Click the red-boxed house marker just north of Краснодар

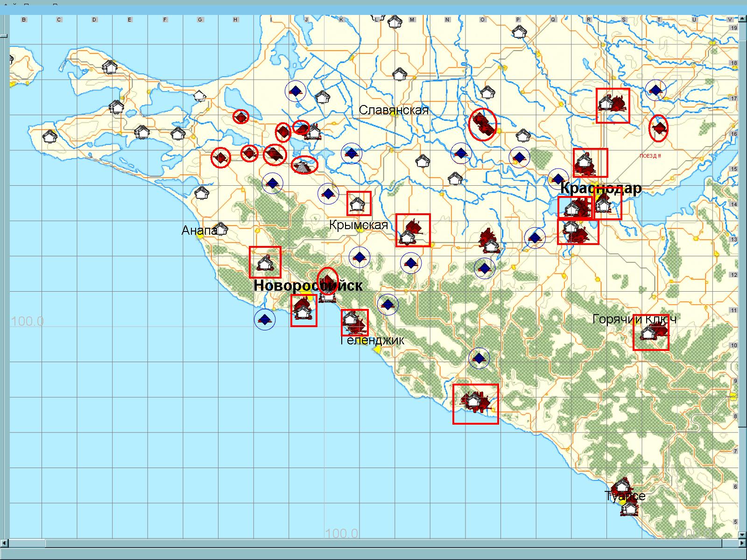590,162
